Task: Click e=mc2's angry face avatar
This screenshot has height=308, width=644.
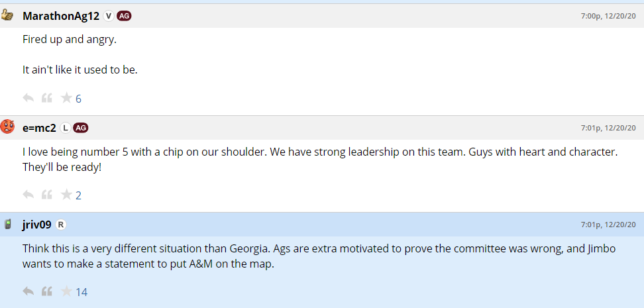Action: click(x=8, y=127)
